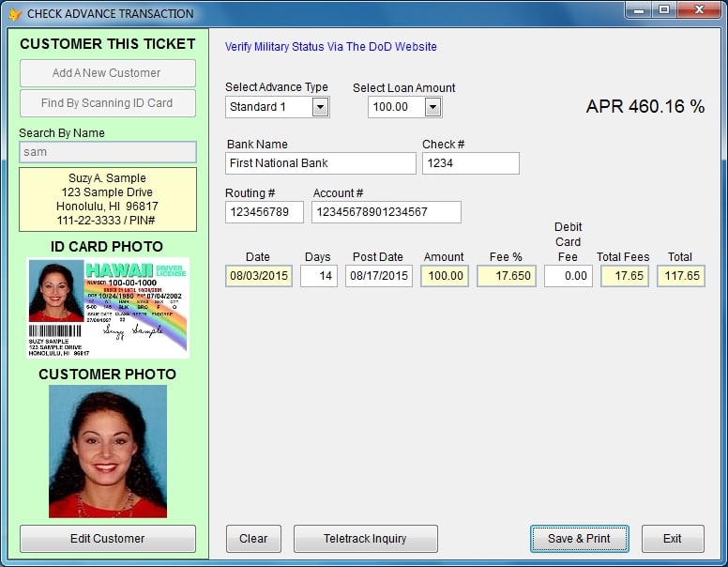The image size is (728, 567).
Task: Click the Edit Customer button
Action: (x=108, y=539)
